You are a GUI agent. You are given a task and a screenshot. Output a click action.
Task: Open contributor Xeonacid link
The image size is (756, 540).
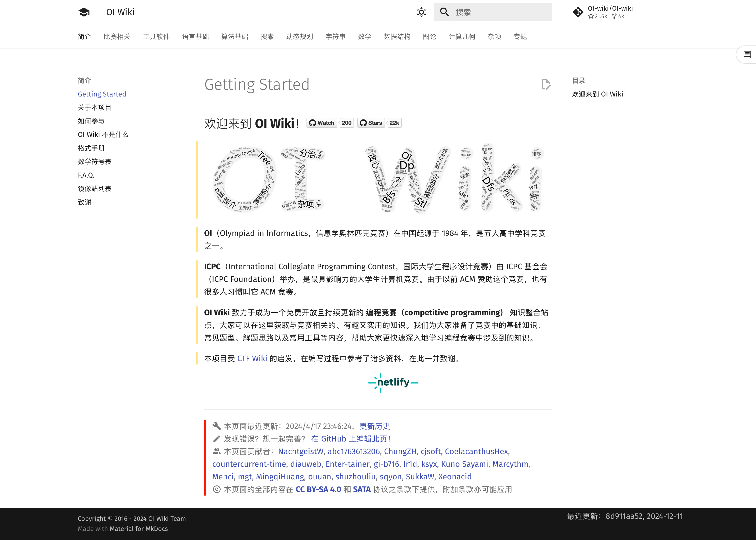click(455, 477)
